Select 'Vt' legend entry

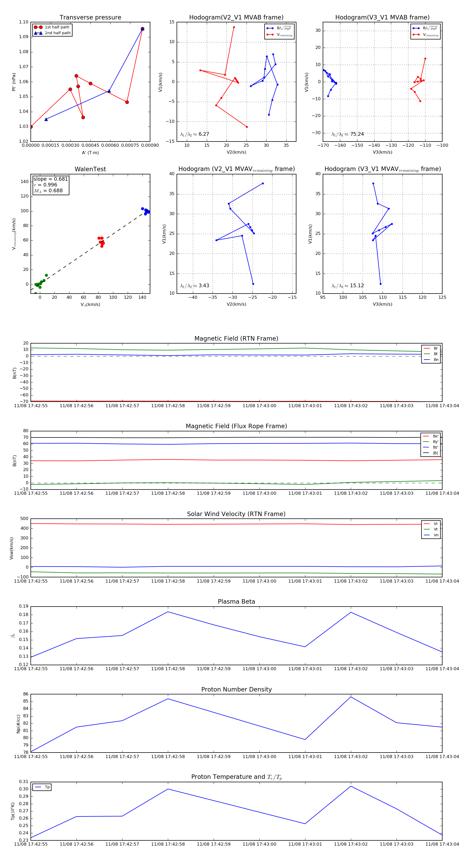tap(431, 529)
